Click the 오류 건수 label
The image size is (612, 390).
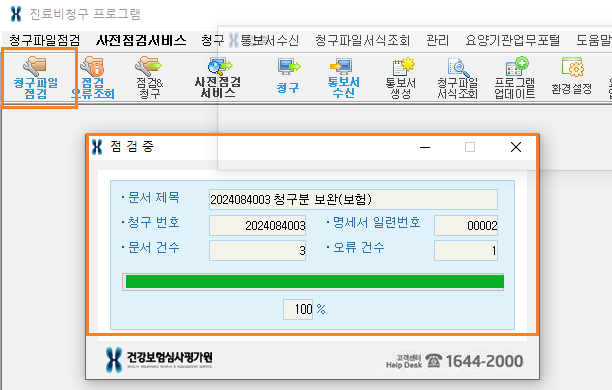coord(358,248)
